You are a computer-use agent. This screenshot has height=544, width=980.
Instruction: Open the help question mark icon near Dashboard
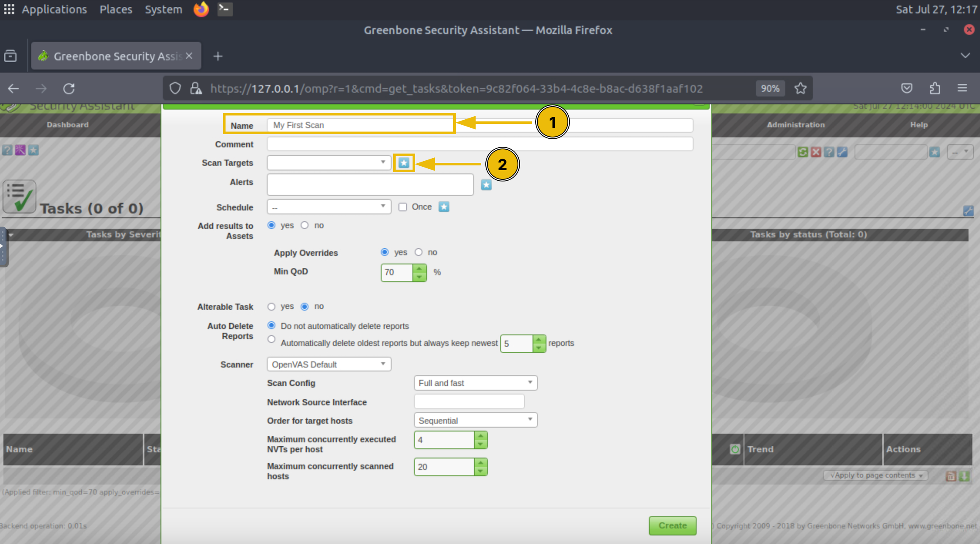pos(7,150)
